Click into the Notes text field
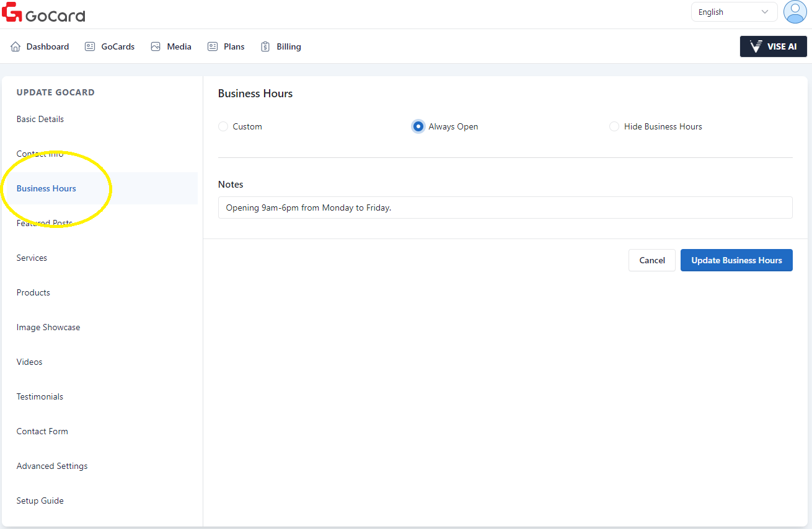This screenshot has width=812, height=529. pos(505,208)
